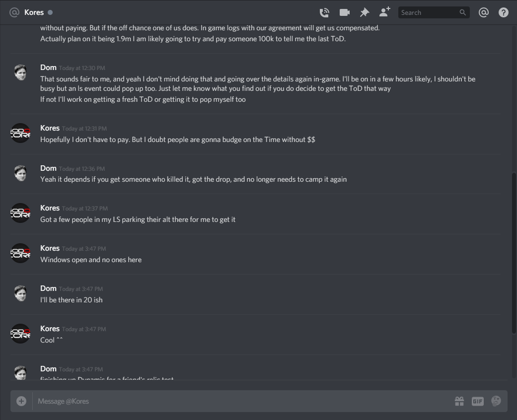
Task: Click Kores username at 3:47 PM 'Windows open'
Action: [50, 248]
